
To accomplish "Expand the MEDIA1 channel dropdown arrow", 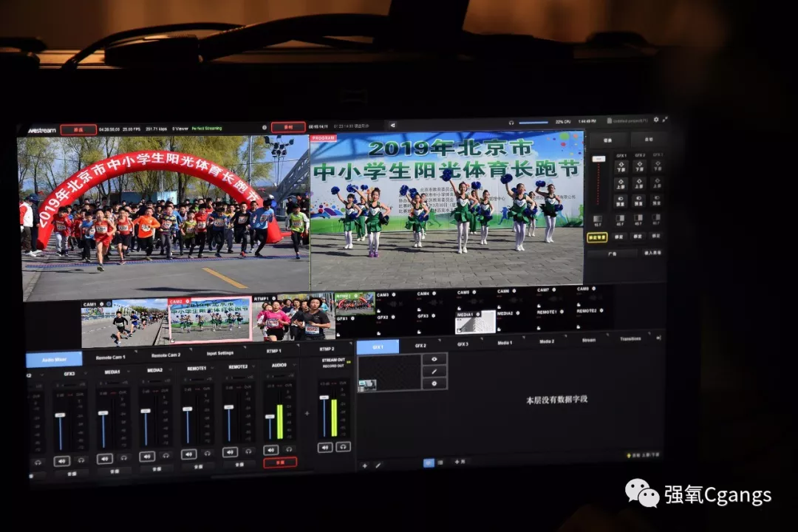I will tap(127, 371).
